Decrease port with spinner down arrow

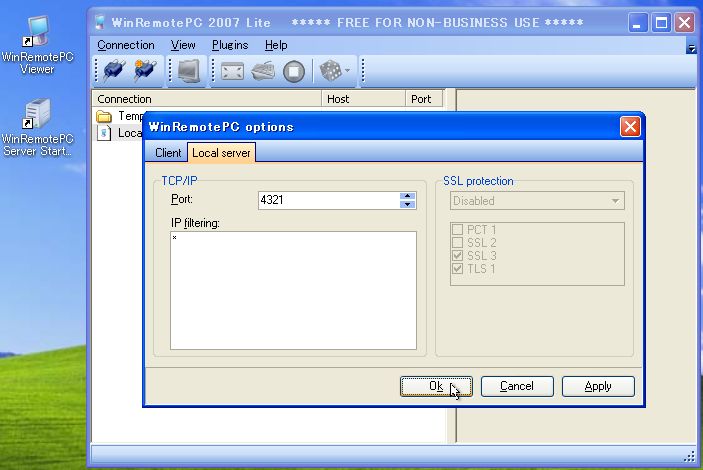(x=407, y=204)
